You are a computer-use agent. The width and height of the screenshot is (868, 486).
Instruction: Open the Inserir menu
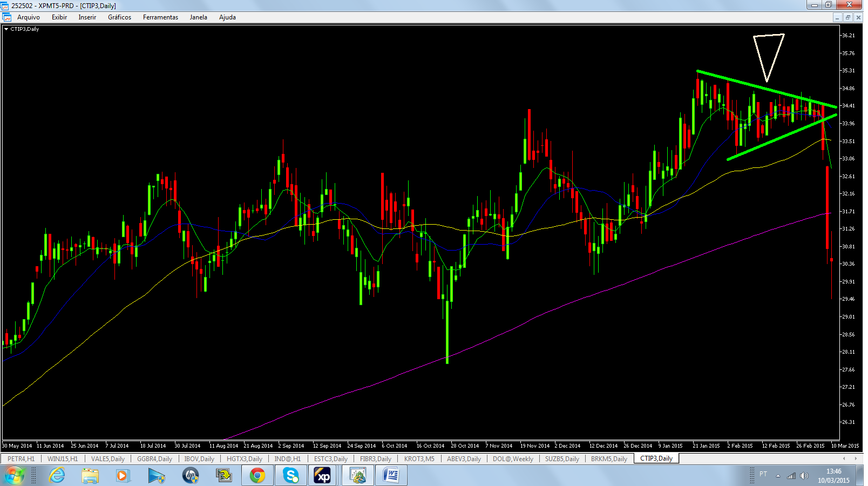pos(87,17)
